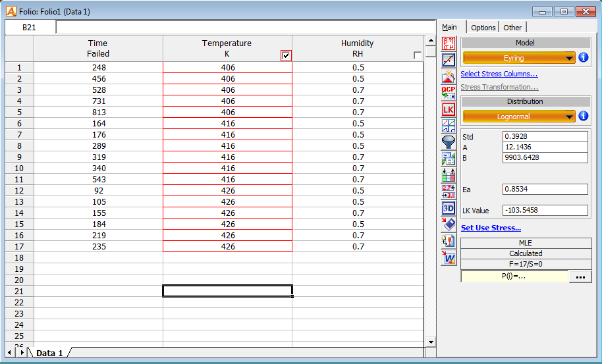This screenshot has height=364, width=602.
Task: Click the vertical scrollbar thumb
Action: tap(431, 51)
